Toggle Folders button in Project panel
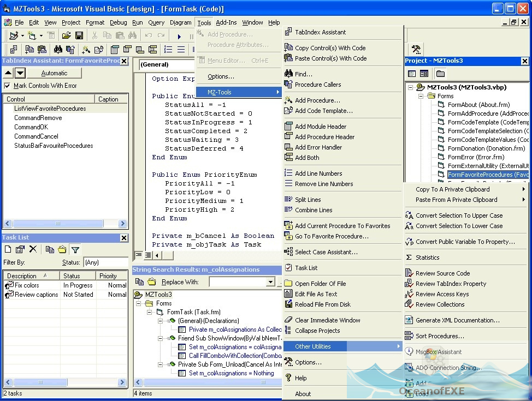The height and width of the screenshot is (401, 532). [x=440, y=74]
